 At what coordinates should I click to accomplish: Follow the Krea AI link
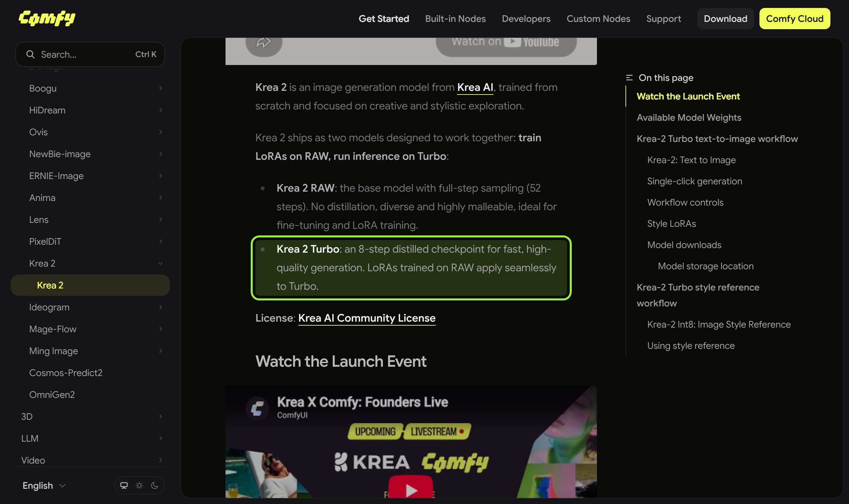(475, 87)
